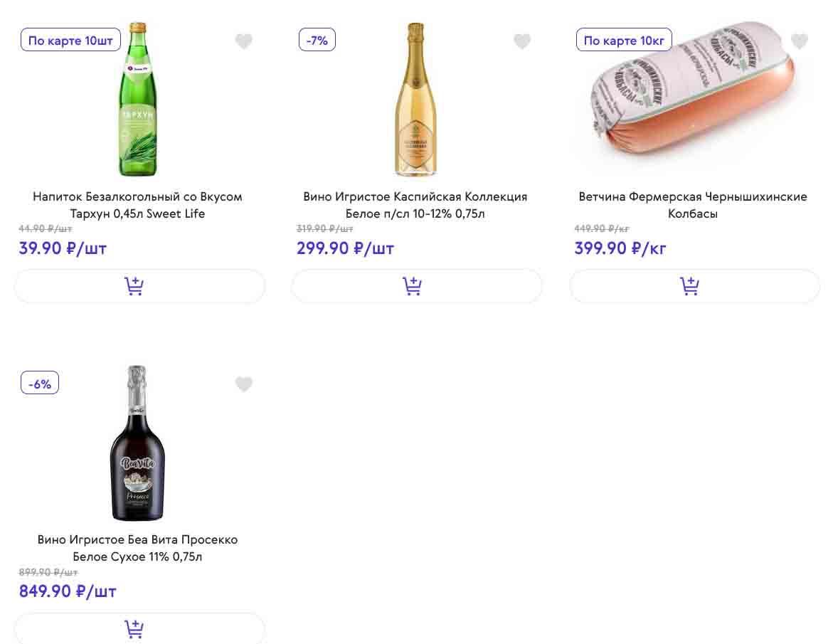
Task: Click the 'По карте 10кг' badge
Action: pos(624,41)
